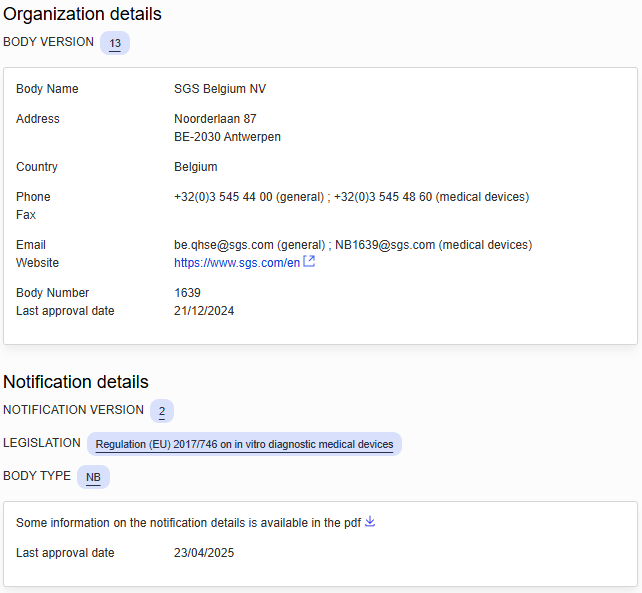Open the https://www.sgs.com/en website link

[x=237, y=263]
